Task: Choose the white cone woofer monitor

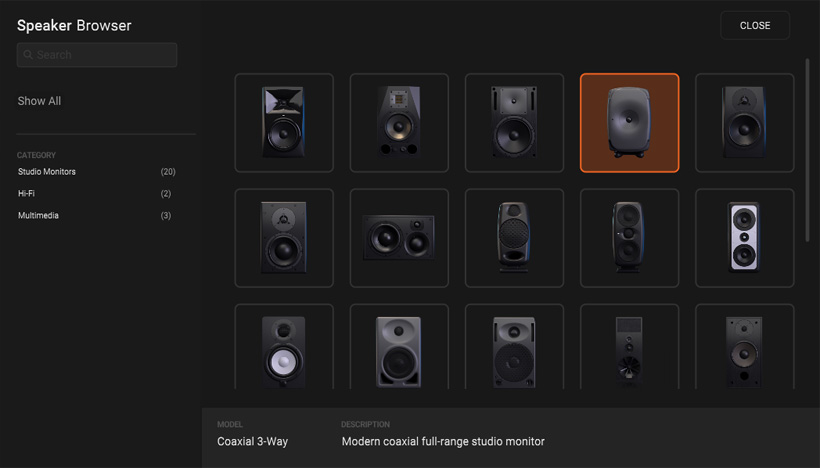Action: (284, 347)
